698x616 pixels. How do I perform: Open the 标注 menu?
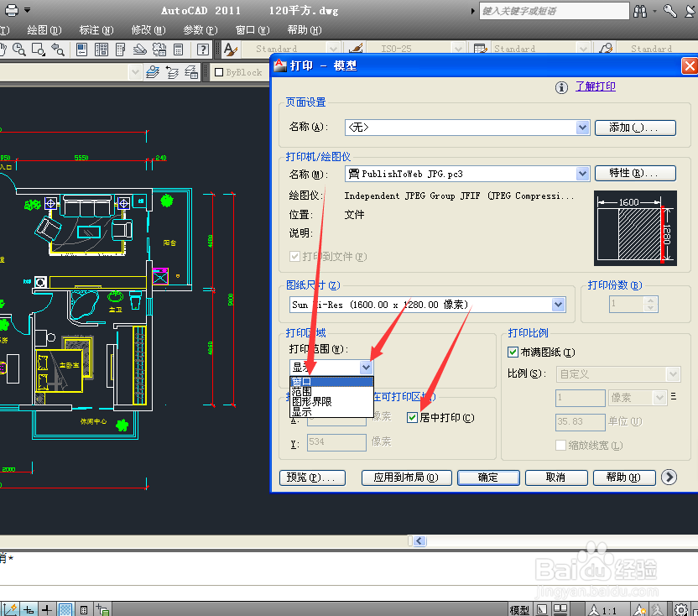96,30
